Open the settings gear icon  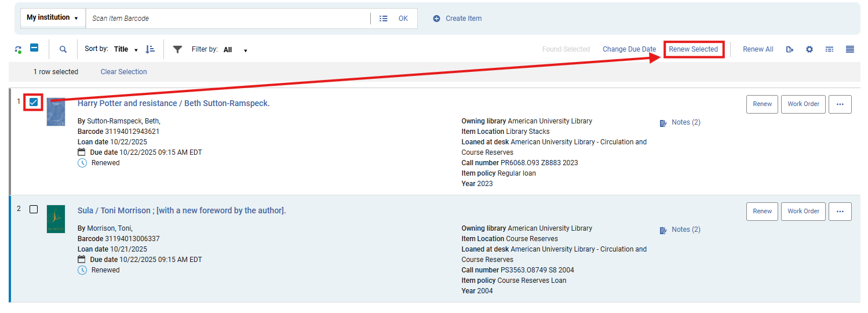(809, 49)
